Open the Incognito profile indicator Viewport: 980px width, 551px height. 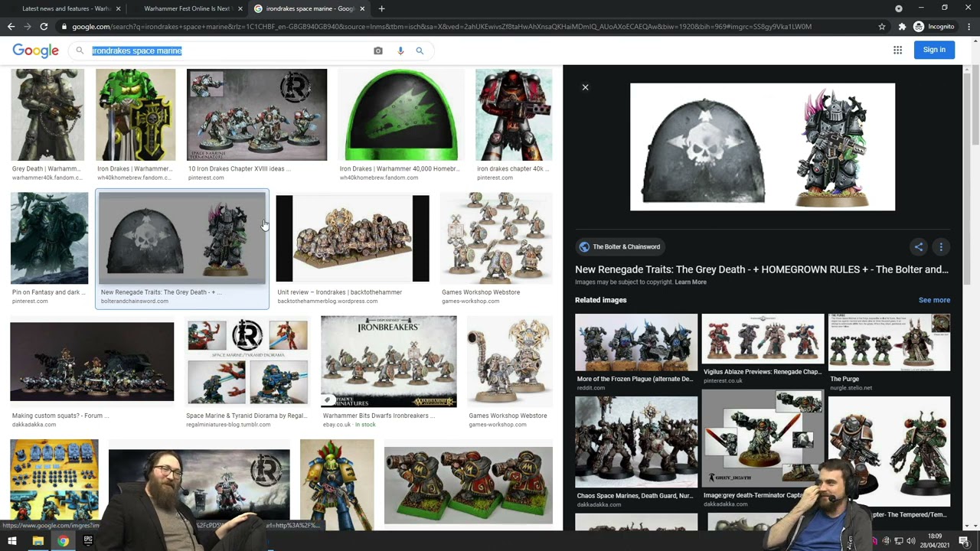933,27
